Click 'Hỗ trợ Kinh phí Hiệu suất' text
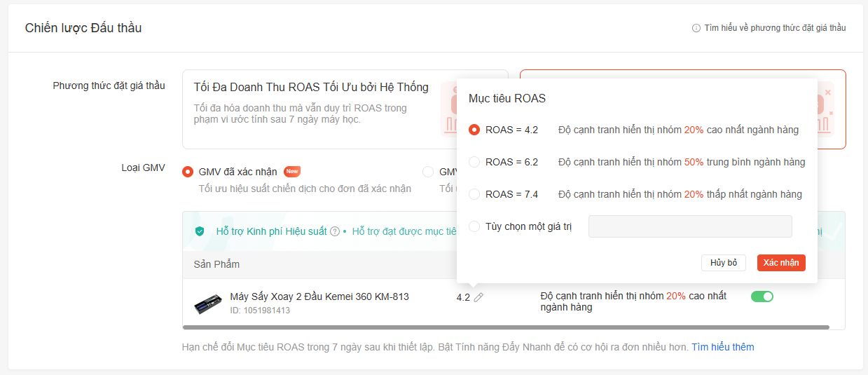The height and width of the screenshot is (375, 868). click(271, 231)
